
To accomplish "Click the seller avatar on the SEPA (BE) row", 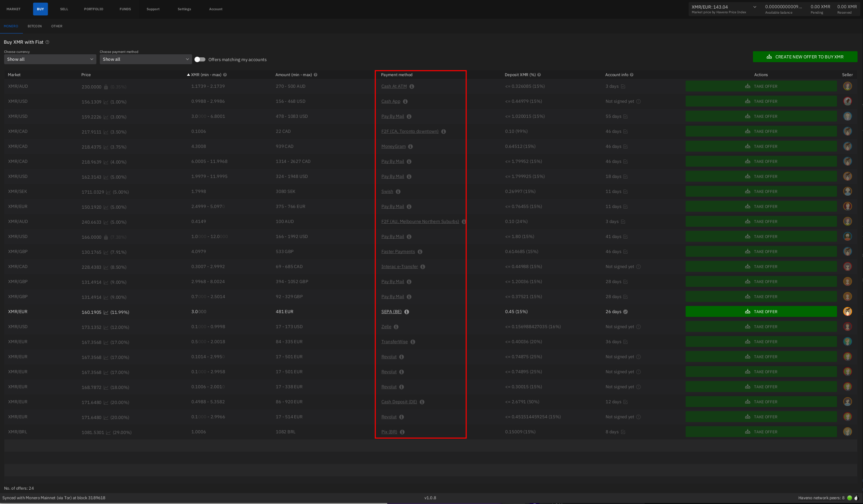I will (x=847, y=312).
